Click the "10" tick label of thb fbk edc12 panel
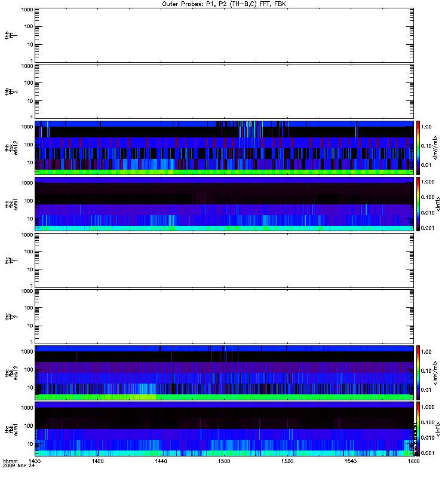The image size is (448, 478). click(x=30, y=163)
